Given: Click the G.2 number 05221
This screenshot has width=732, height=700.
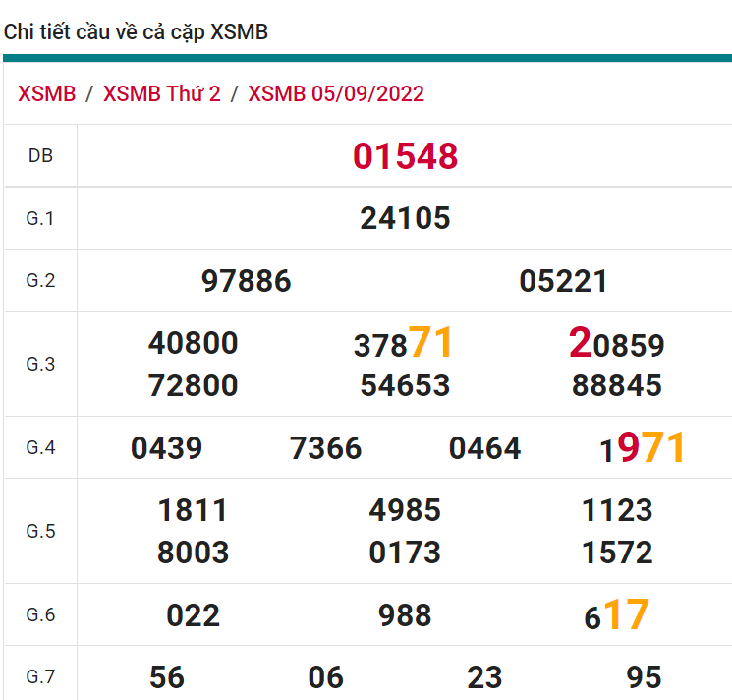Looking at the screenshot, I should tap(563, 282).
